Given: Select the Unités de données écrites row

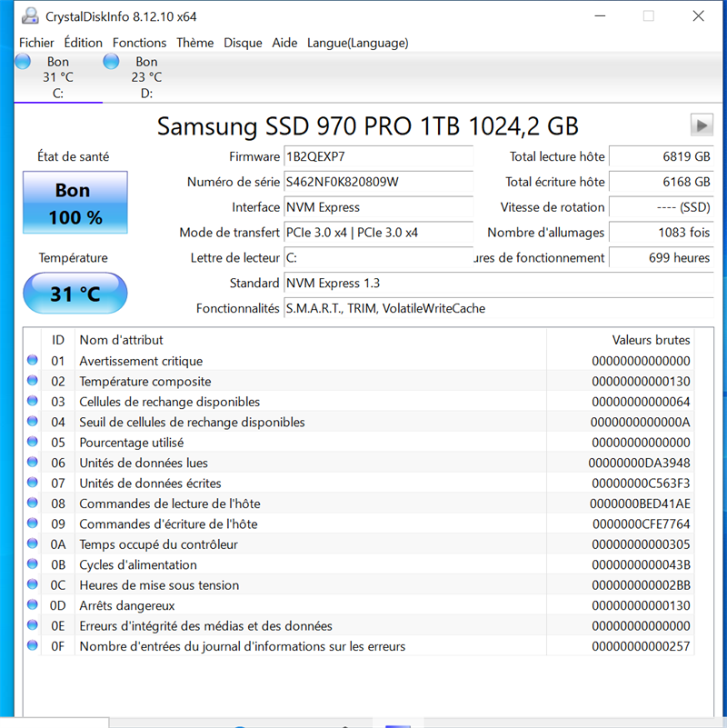Looking at the screenshot, I should 359,484.
